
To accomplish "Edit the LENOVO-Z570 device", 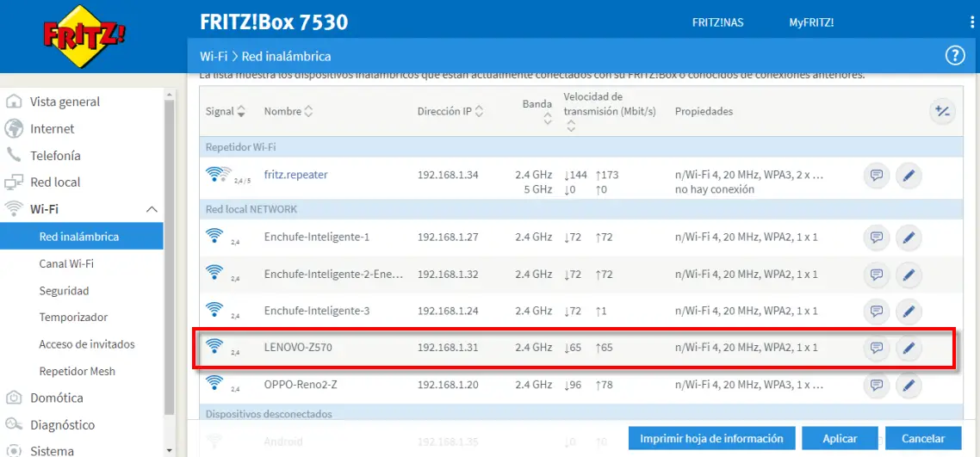I will pyautogui.click(x=909, y=348).
